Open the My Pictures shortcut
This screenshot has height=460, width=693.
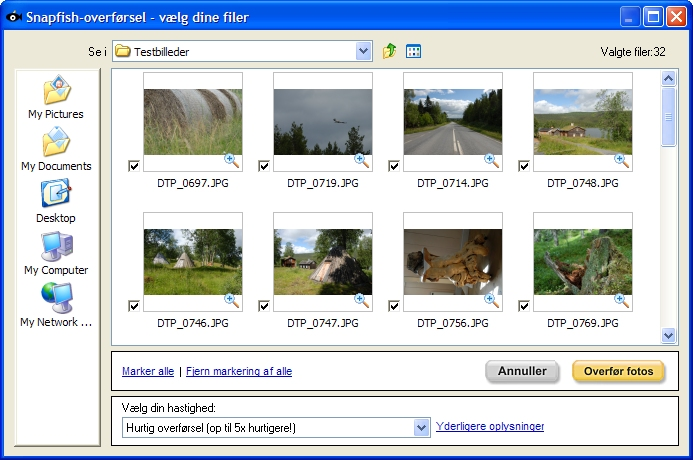[x=56, y=98]
